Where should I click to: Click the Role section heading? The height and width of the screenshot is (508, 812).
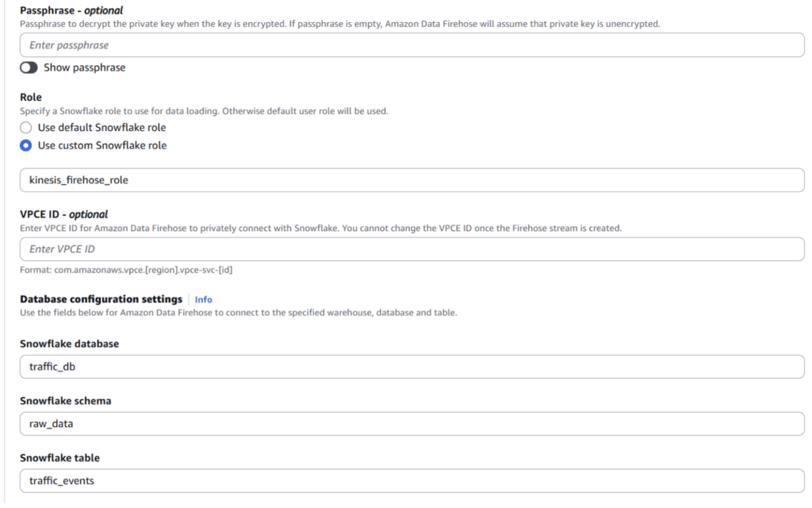pos(31,97)
